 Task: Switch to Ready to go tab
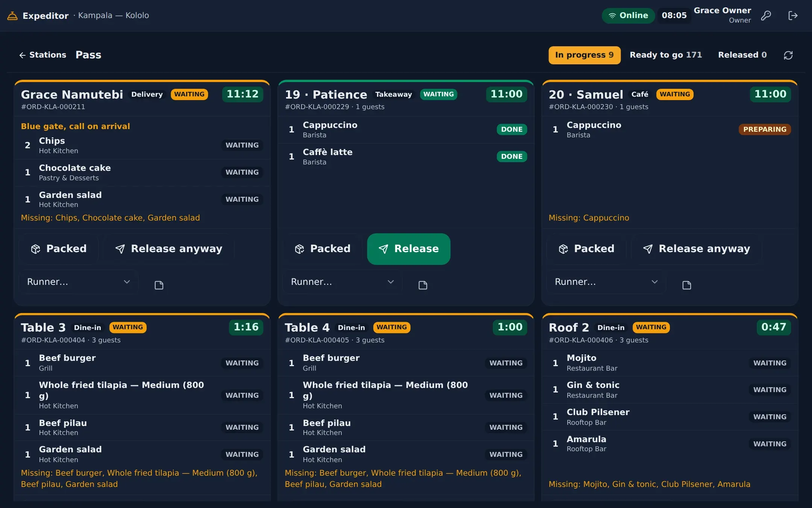(666, 55)
